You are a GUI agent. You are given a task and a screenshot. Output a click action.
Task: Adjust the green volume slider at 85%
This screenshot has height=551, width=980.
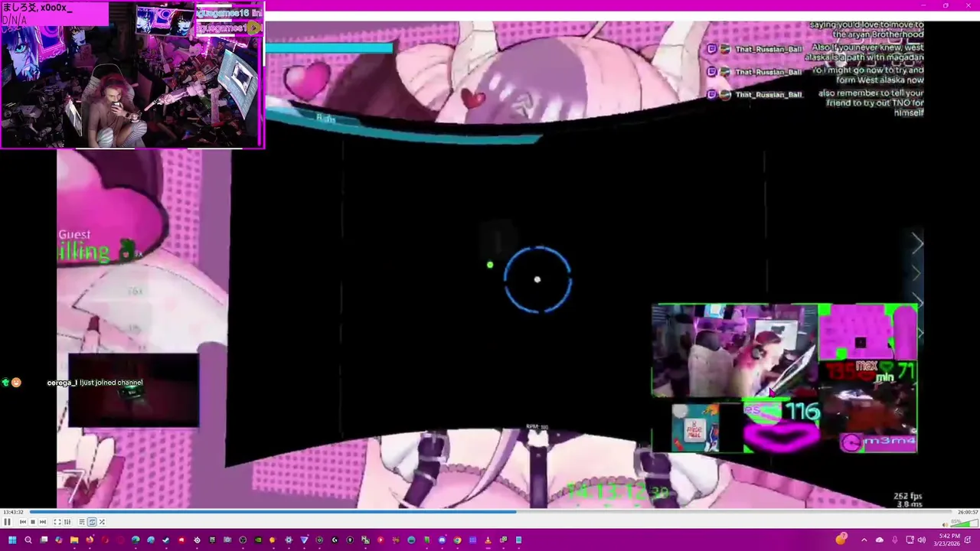(x=964, y=523)
